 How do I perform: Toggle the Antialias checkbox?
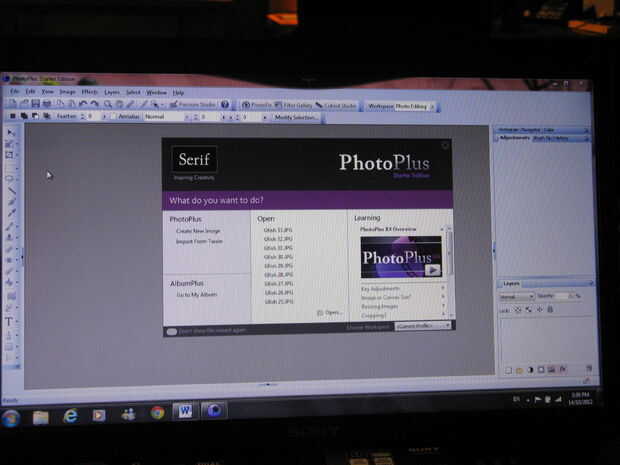click(x=113, y=117)
